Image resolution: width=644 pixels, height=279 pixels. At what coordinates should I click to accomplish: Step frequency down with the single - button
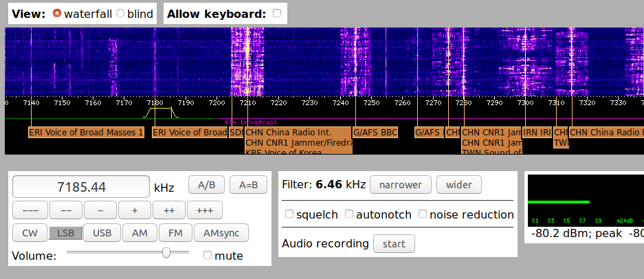click(100, 210)
